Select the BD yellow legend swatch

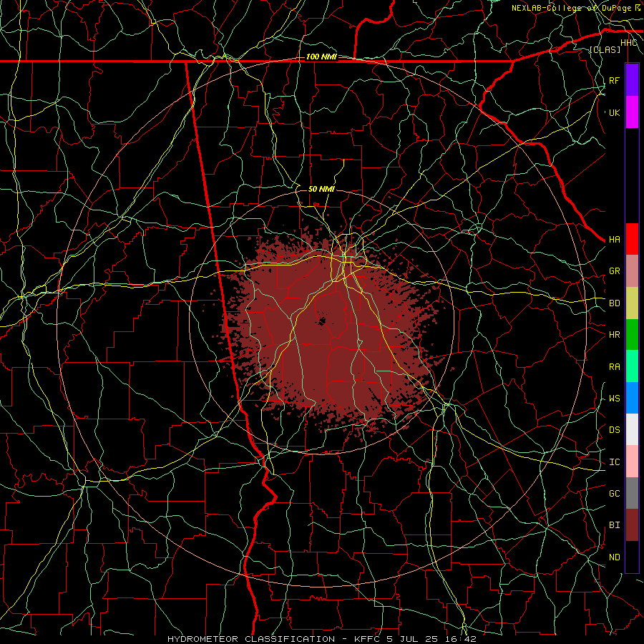(x=632, y=303)
